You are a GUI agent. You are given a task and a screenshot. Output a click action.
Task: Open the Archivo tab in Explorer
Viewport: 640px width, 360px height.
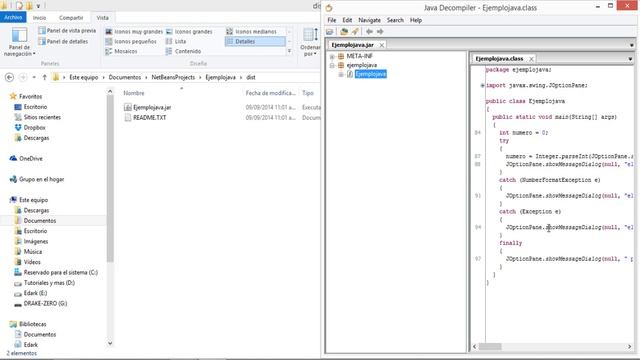tap(13, 17)
